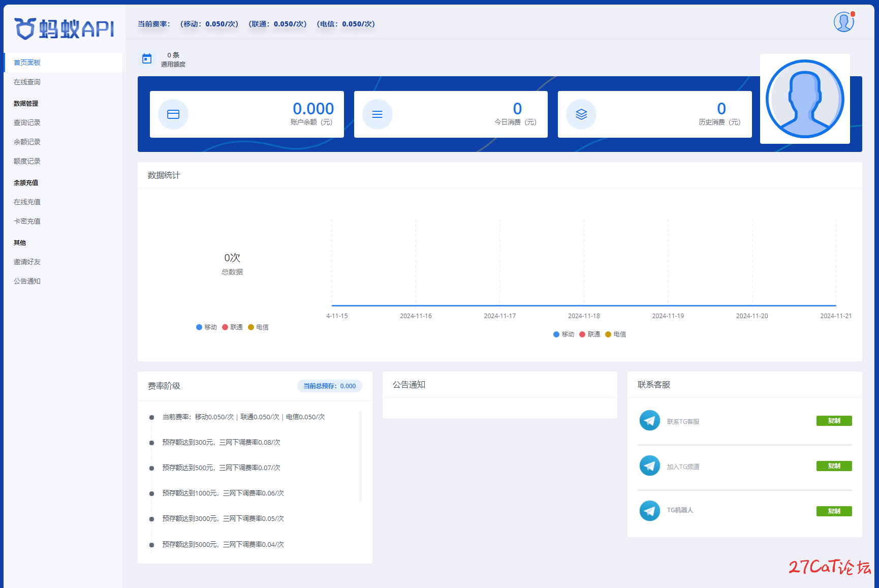Viewport: 879px width, 588px height.
Task: Click the 移动: 0.050/次 rate in header
Action: [x=209, y=24]
